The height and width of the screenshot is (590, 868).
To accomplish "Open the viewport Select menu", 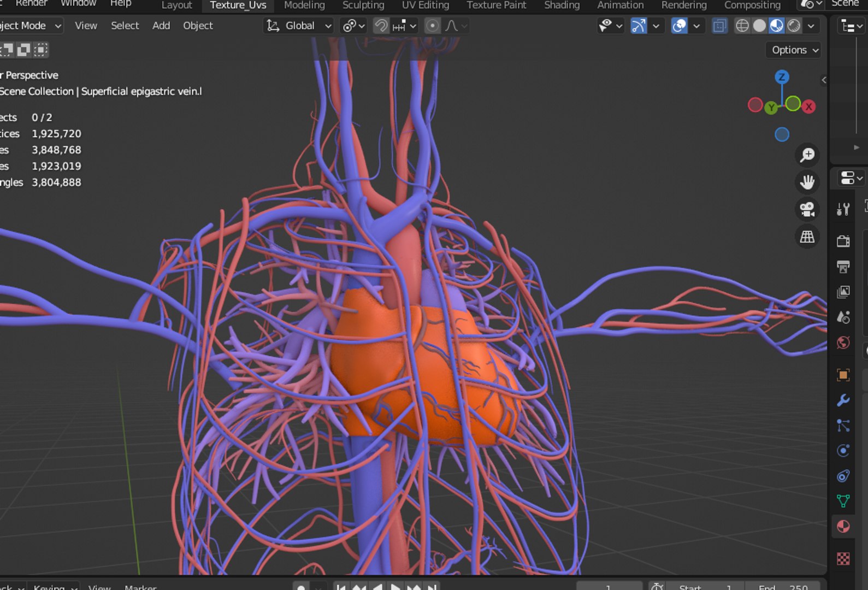I will tap(125, 26).
